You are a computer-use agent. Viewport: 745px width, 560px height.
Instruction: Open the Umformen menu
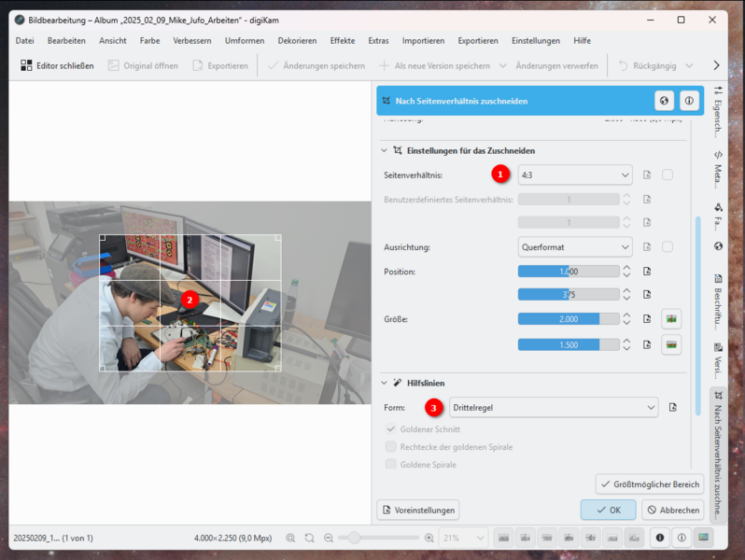click(245, 41)
